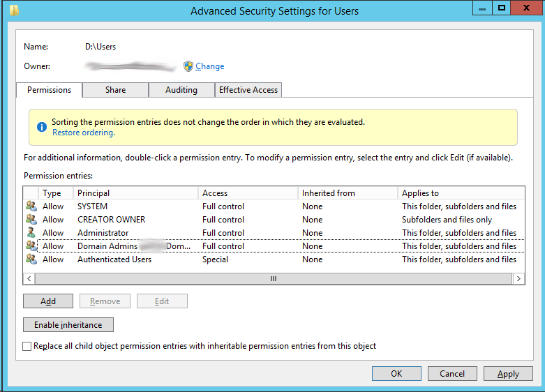This screenshot has width=545, height=392.
Task: Click the Authenticated Users entry group icon
Action: [31, 259]
